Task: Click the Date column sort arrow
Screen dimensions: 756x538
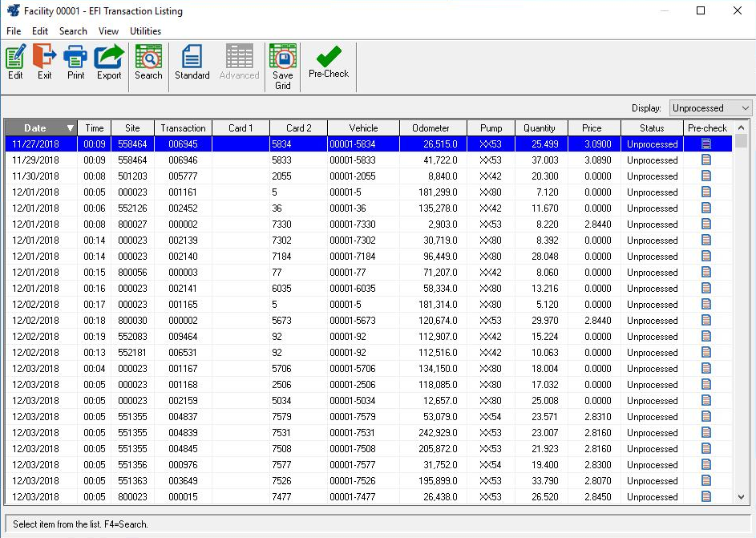Action: (x=70, y=128)
